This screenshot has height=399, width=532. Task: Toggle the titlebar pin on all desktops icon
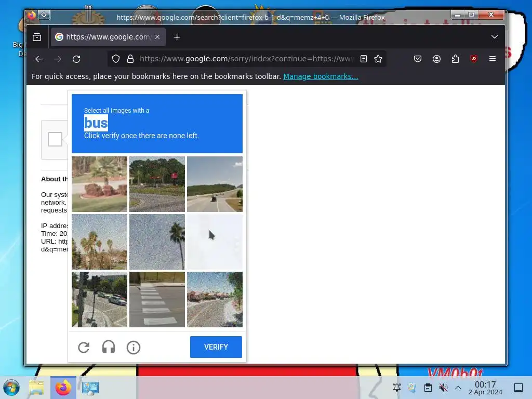pyautogui.click(x=44, y=15)
